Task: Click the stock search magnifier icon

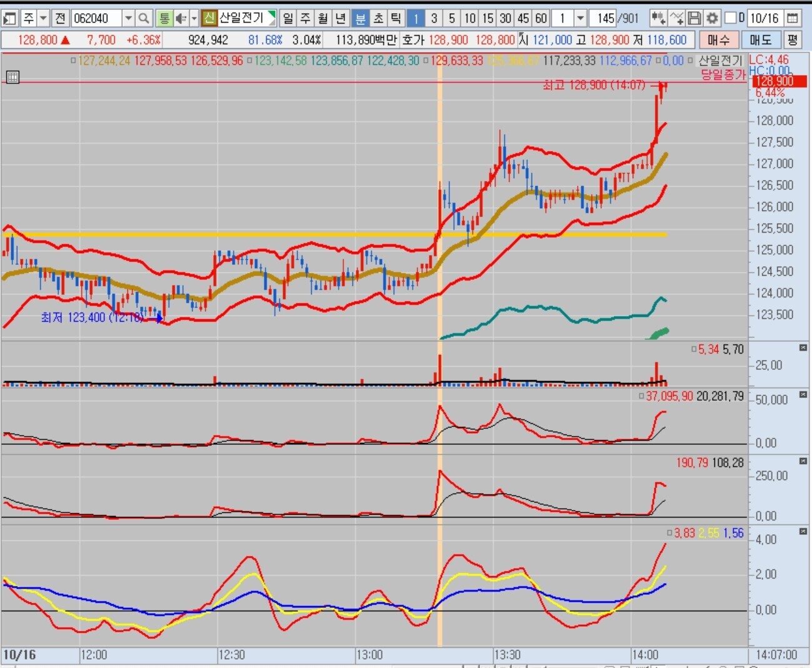Action: (x=143, y=18)
